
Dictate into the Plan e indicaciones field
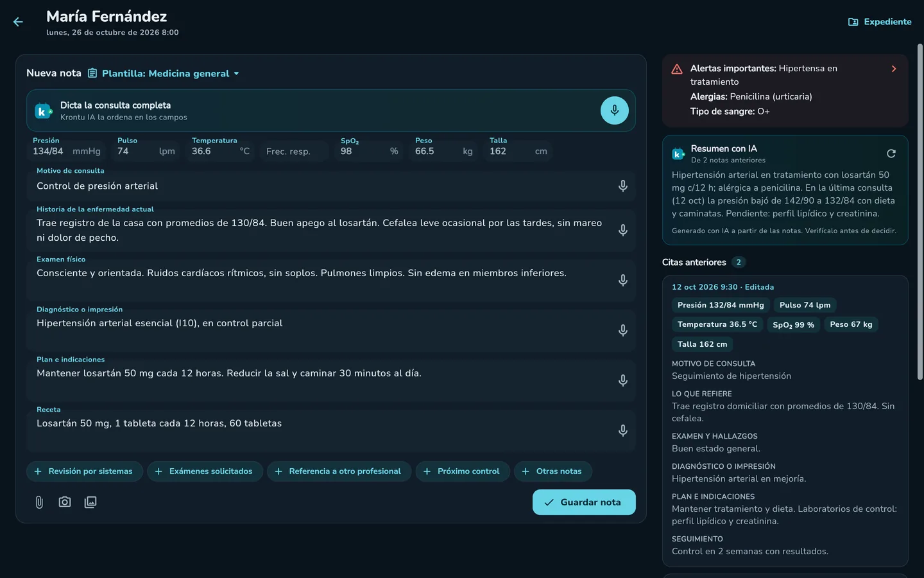tap(622, 380)
